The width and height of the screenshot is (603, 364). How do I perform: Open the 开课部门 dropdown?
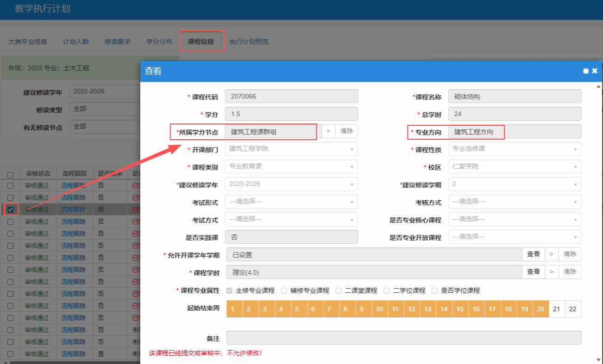coord(291,149)
